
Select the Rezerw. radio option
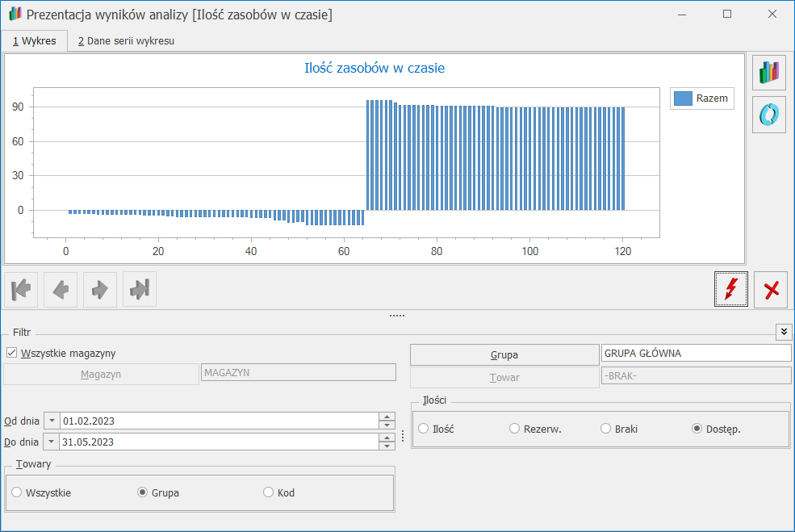pos(514,429)
